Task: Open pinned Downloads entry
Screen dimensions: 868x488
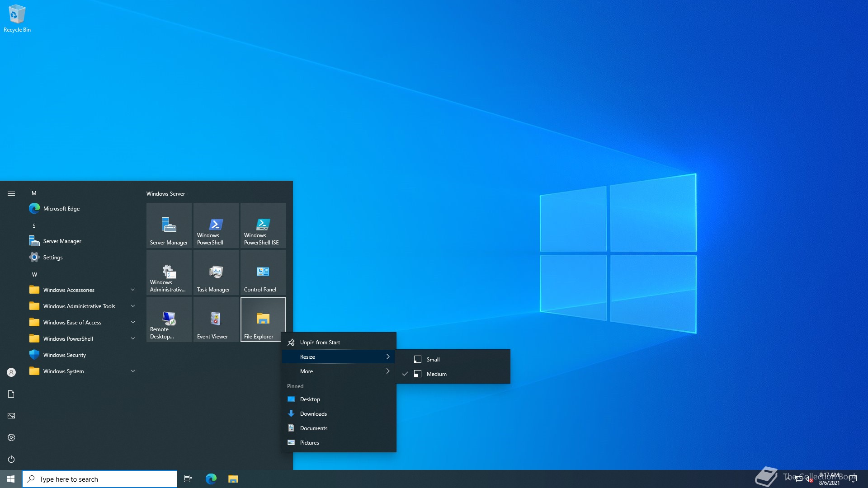Action: pyautogui.click(x=339, y=414)
